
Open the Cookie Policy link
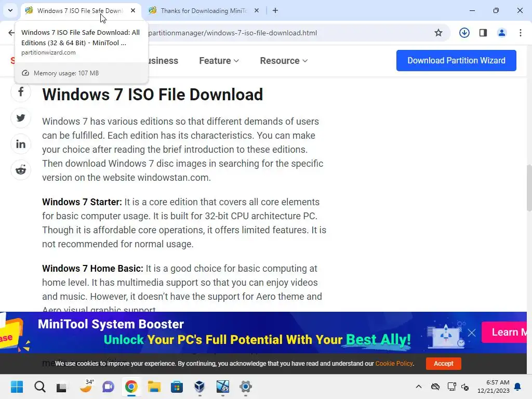[x=394, y=363]
